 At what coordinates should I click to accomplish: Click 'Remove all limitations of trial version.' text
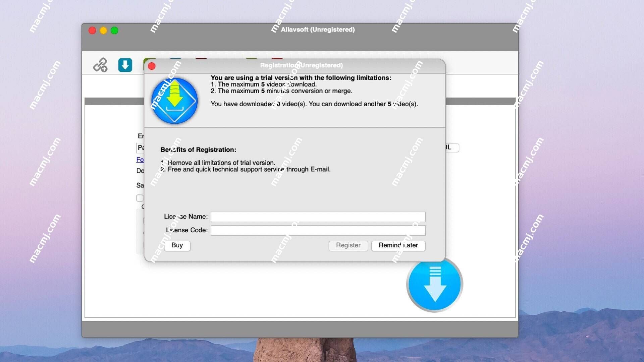coord(218,163)
